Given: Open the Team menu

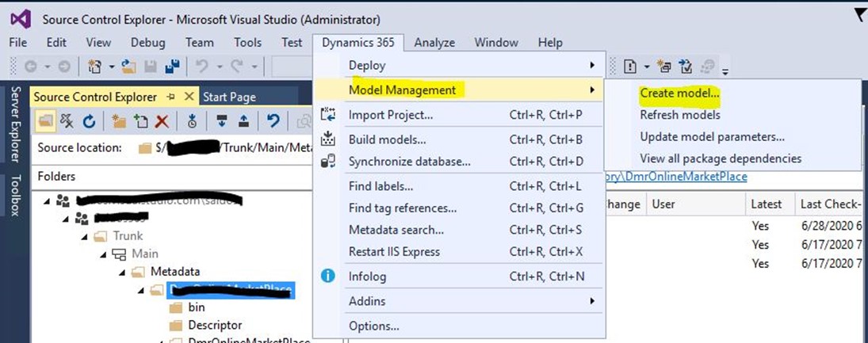Looking at the screenshot, I should (199, 43).
